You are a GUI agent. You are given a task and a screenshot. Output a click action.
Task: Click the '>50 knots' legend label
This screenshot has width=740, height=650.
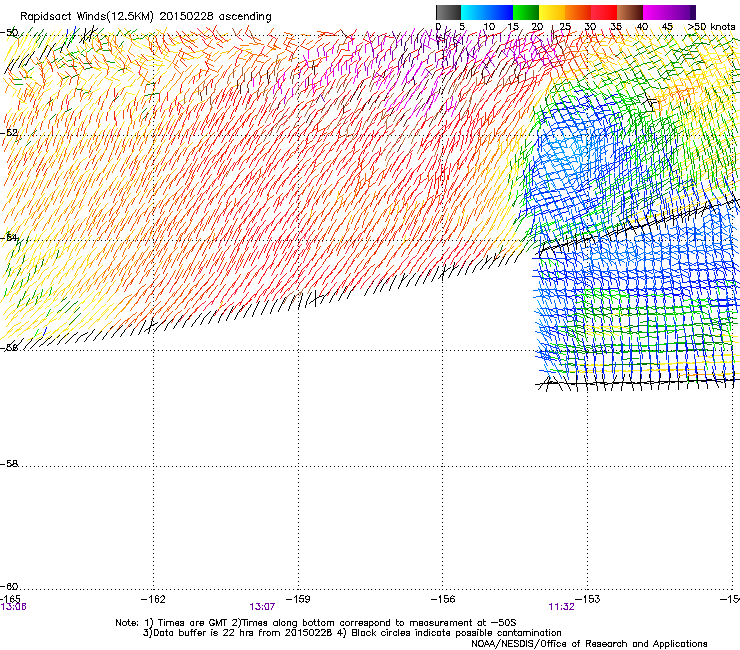click(x=711, y=27)
